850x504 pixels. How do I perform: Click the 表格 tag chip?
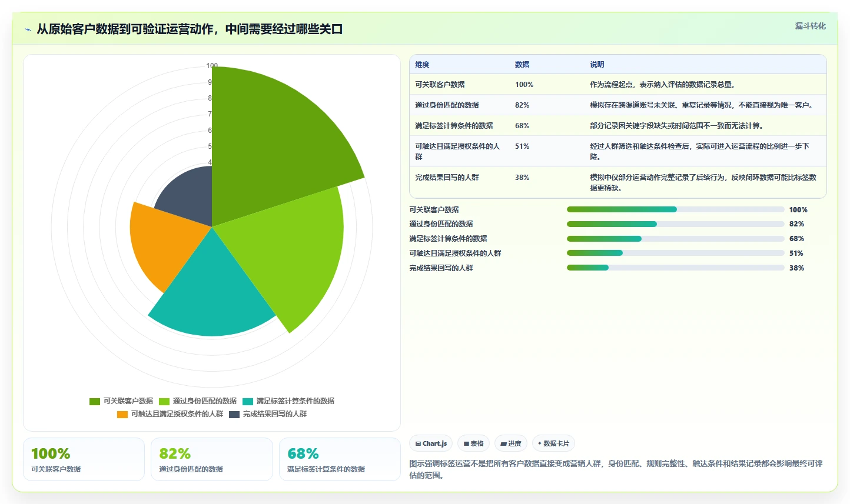pyautogui.click(x=473, y=443)
